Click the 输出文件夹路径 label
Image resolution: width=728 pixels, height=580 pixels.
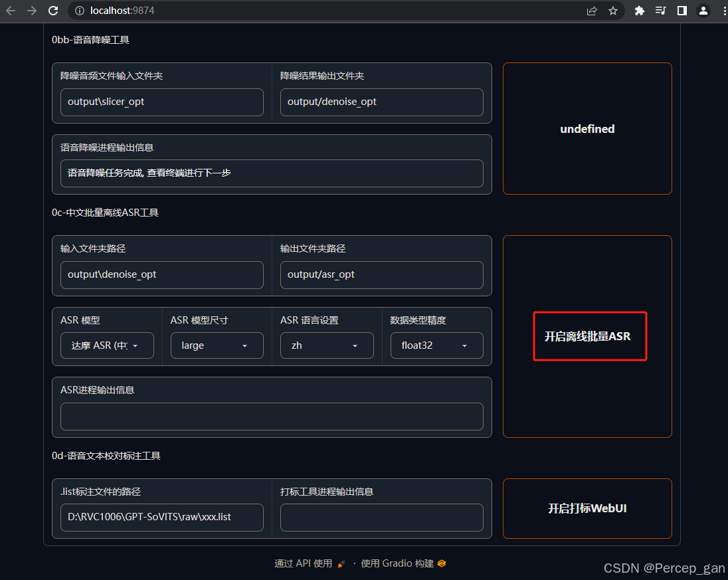tap(313, 248)
